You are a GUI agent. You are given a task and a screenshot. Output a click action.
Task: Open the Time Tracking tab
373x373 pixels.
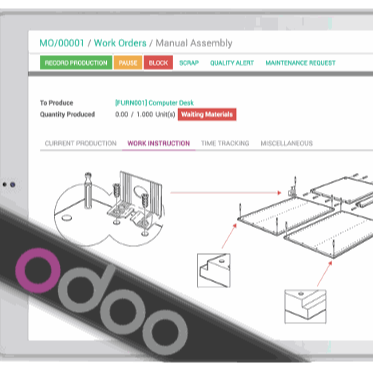(225, 143)
